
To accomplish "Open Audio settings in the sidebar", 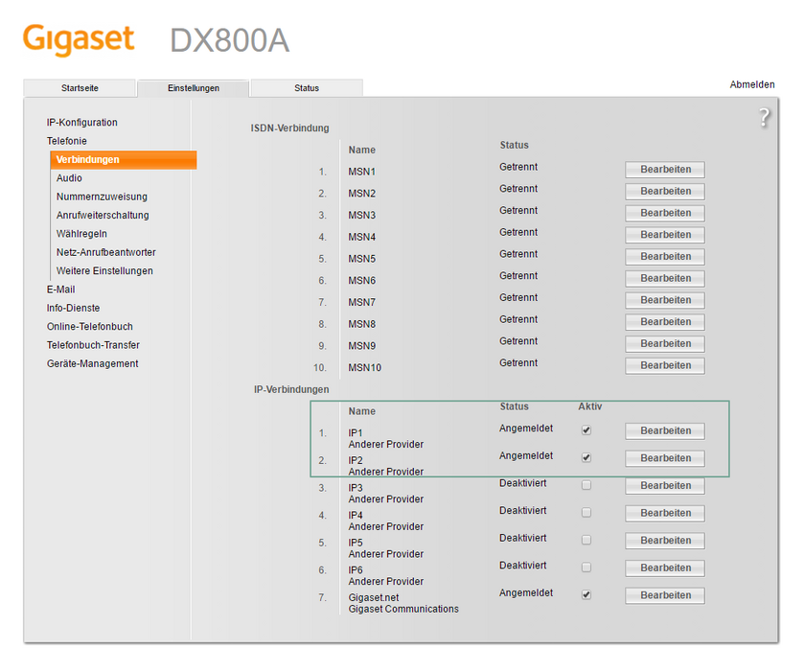I will pos(70,177).
